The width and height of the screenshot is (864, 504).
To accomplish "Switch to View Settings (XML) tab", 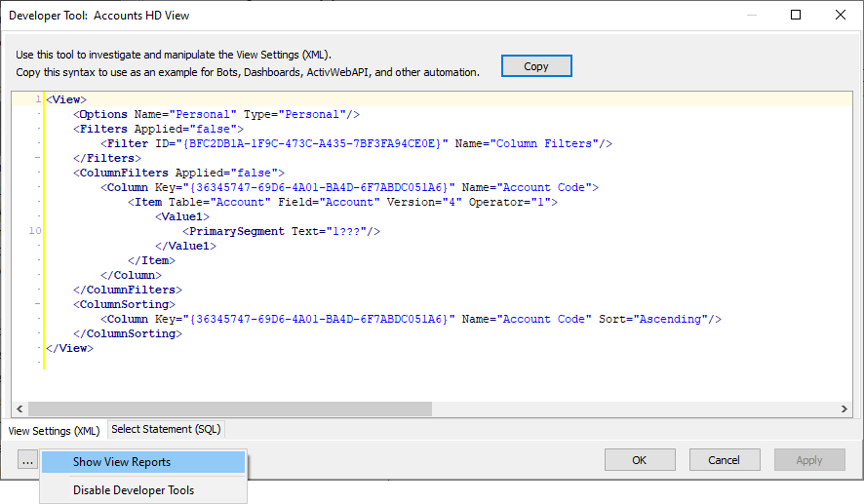I will 54,431.
